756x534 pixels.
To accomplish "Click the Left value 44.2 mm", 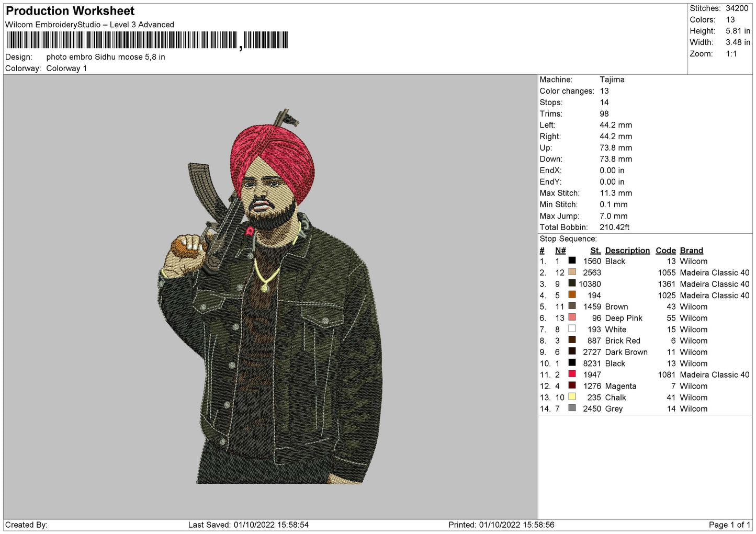I will tap(616, 125).
